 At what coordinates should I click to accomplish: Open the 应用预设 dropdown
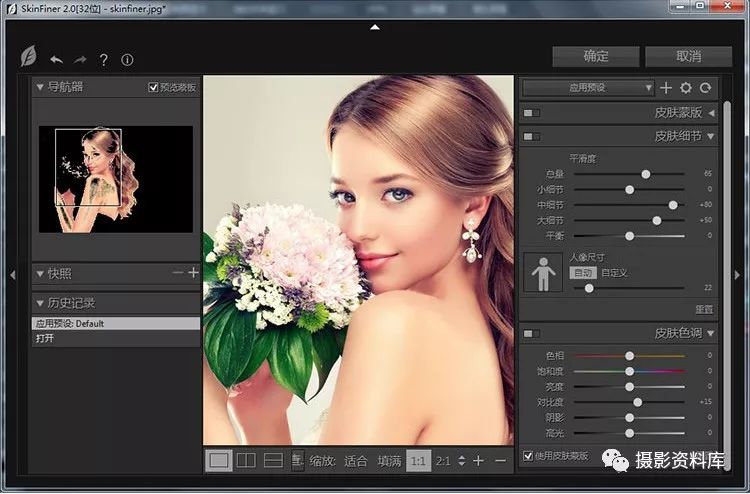click(588, 88)
